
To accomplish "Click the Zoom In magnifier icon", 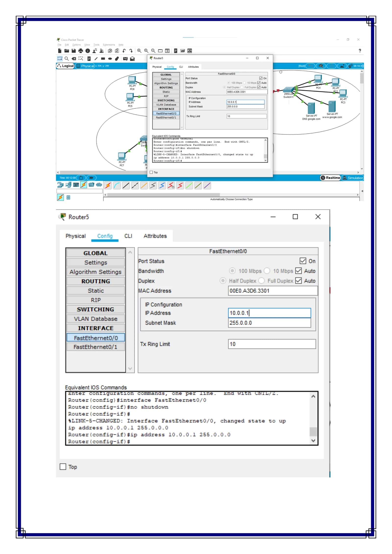I will [x=139, y=51].
